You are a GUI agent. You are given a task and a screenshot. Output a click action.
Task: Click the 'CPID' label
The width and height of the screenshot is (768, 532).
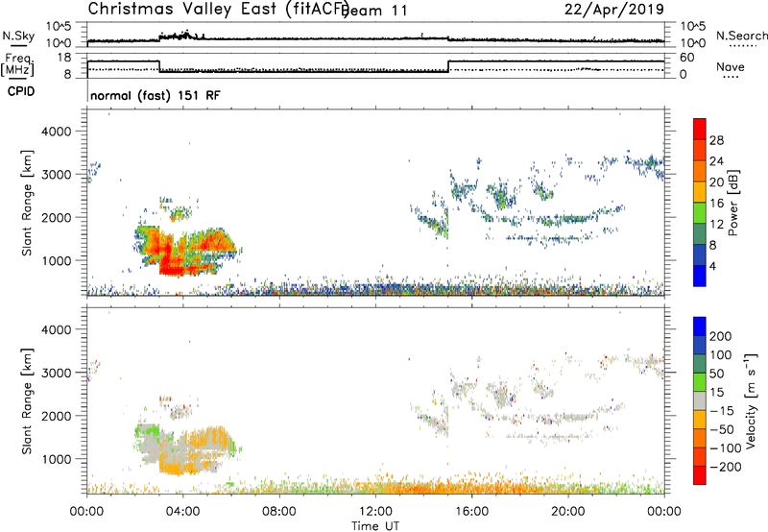coord(21,91)
